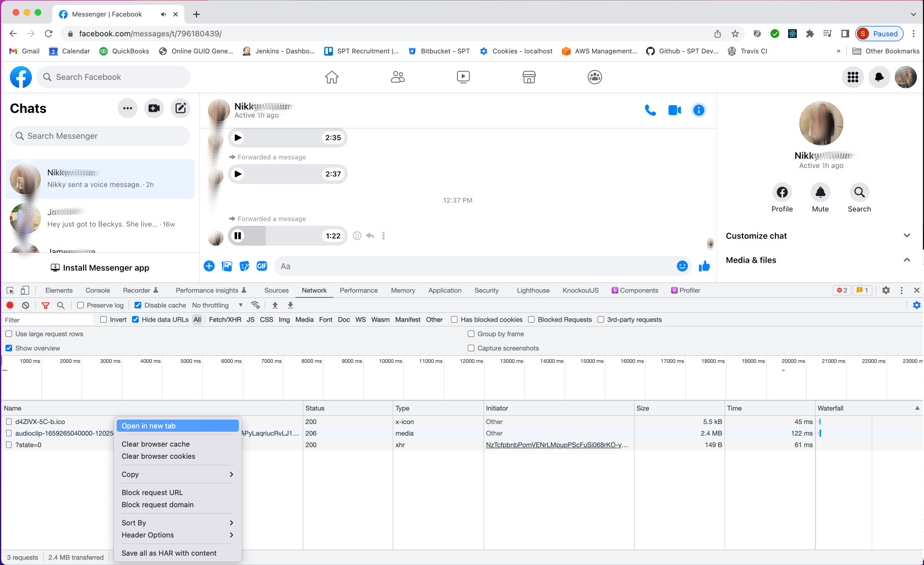Clear the network log icon
Screen dimensions: 924x565
tap(25, 305)
